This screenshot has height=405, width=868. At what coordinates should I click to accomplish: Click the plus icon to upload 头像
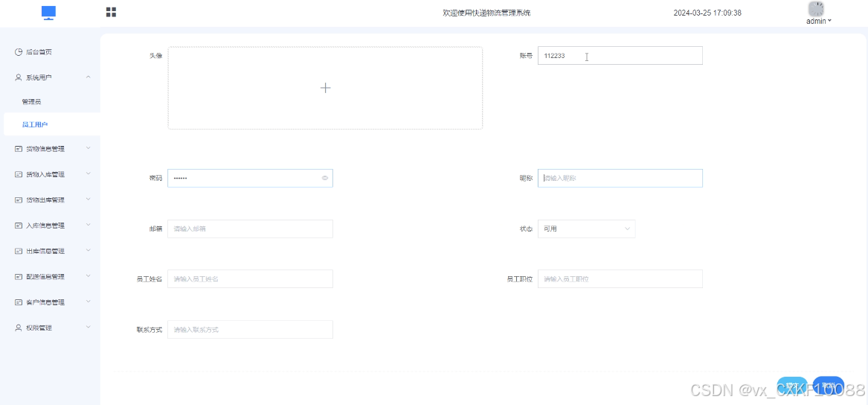[326, 88]
